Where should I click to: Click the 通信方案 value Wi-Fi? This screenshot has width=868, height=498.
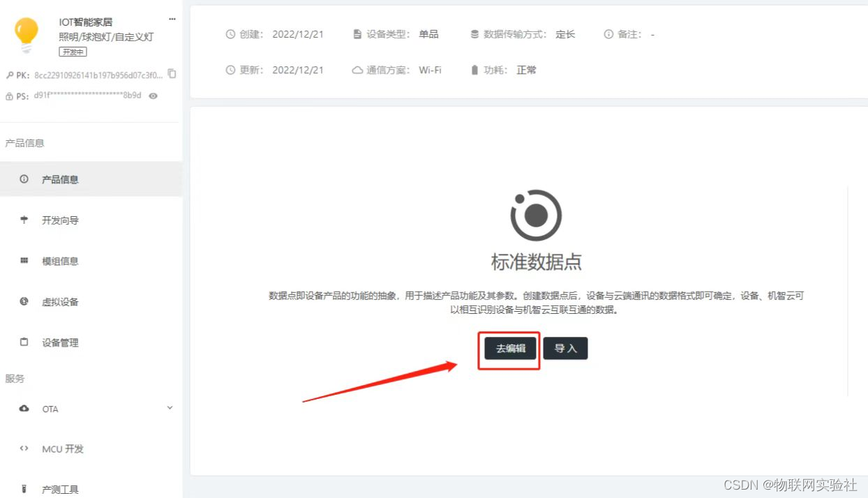pyautogui.click(x=430, y=70)
